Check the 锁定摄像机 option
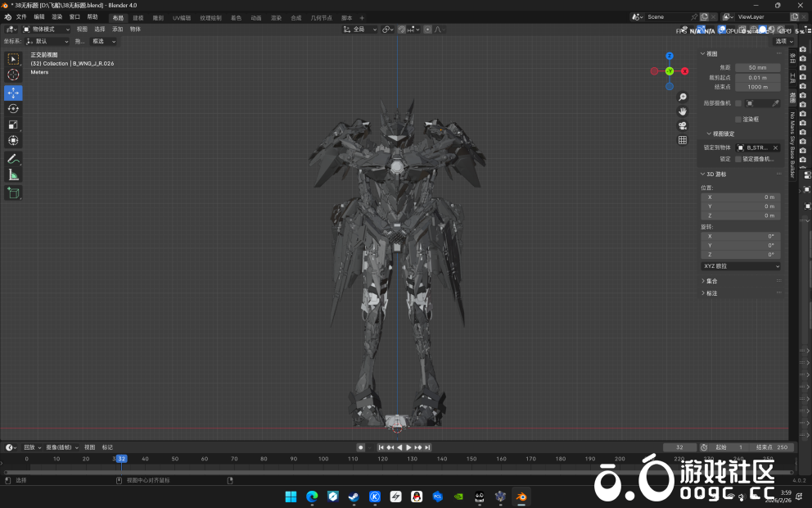The image size is (812, 508). (x=738, y=159)
